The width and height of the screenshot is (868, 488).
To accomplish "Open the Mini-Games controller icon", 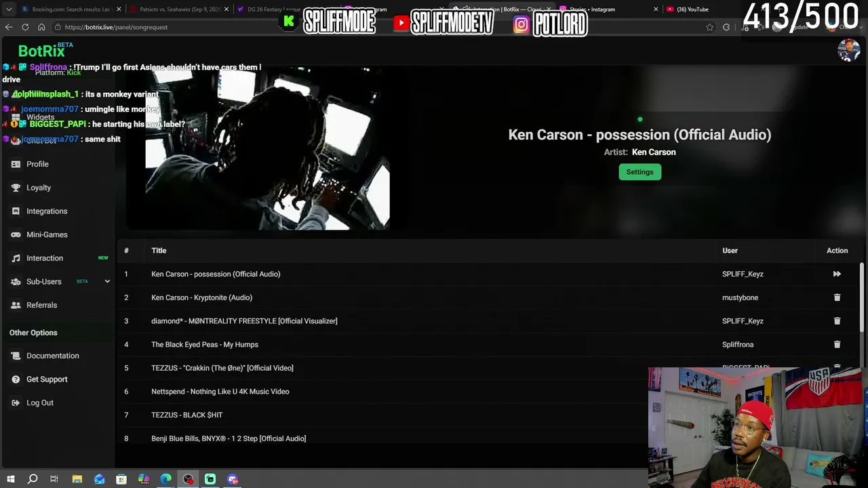I will [16, 235].
